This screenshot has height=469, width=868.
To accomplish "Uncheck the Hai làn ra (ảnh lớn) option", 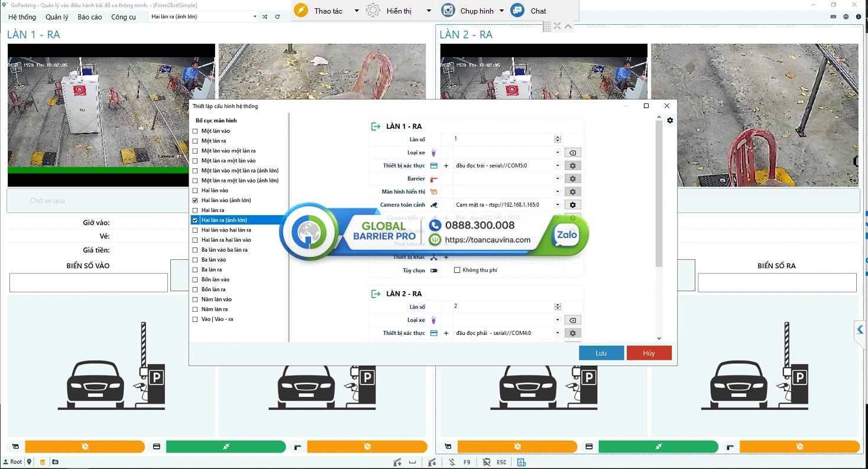I will tap(195, 220).
